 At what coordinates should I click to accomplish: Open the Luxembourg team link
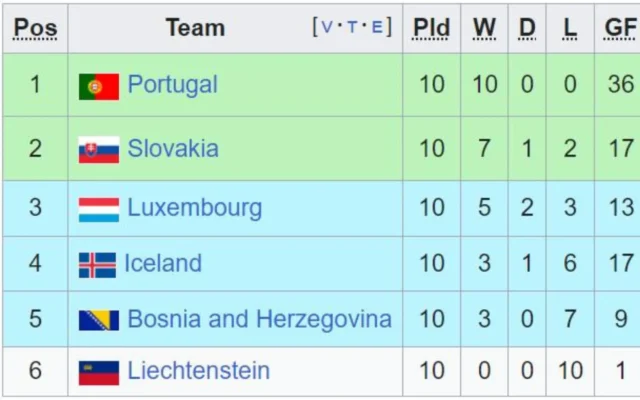[194, 208]
